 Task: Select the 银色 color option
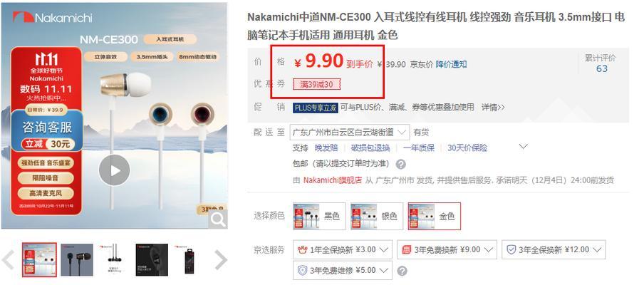click(x=377, y=216)
